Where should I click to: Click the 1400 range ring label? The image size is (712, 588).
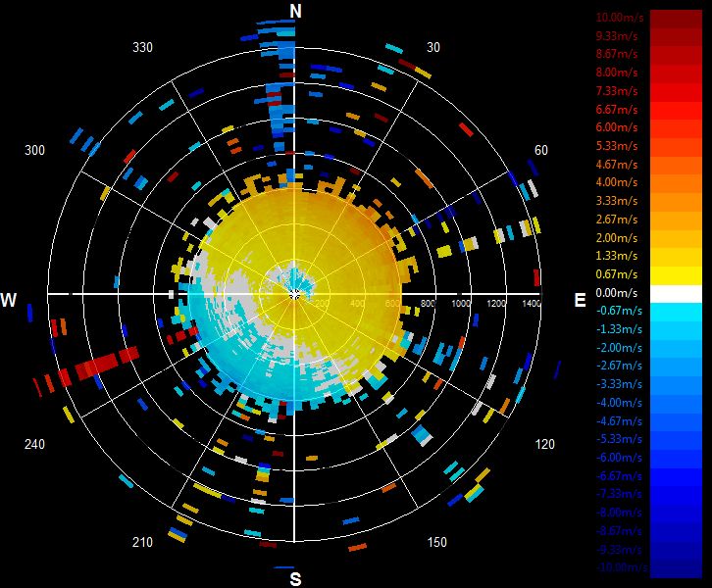pos(532,303)
